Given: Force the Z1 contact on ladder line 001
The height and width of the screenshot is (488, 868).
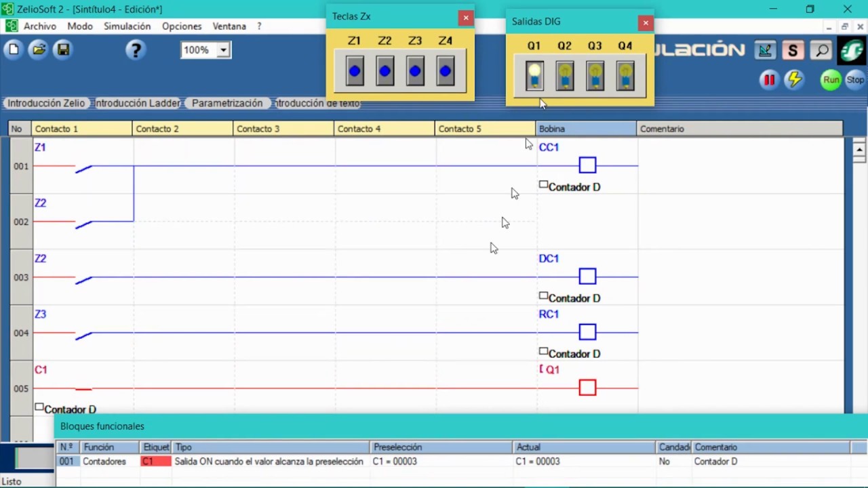Looking at the screenshot, I should coord(83,168).
